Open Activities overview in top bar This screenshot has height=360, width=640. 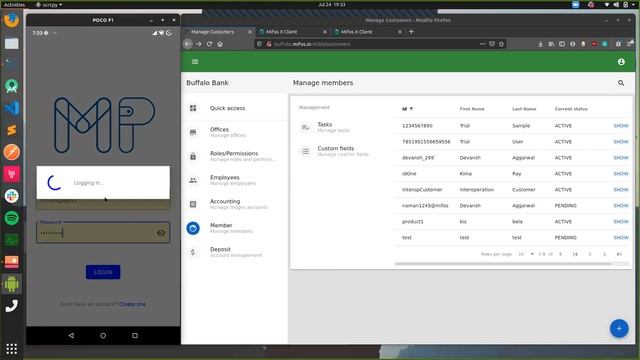[x=14, y=4]
